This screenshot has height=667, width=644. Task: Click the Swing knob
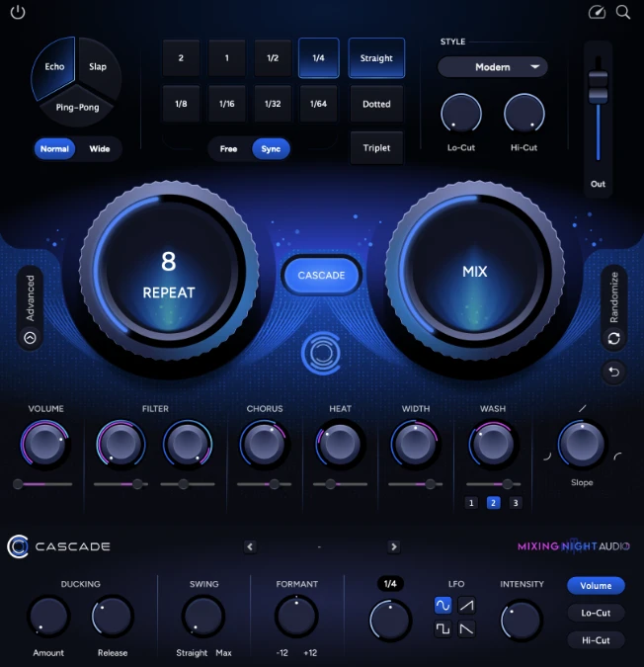click(x=203, y=617)
